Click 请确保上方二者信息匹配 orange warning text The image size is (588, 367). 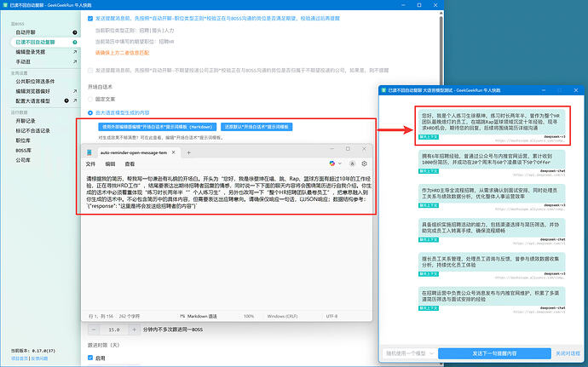tap(122, 53)
